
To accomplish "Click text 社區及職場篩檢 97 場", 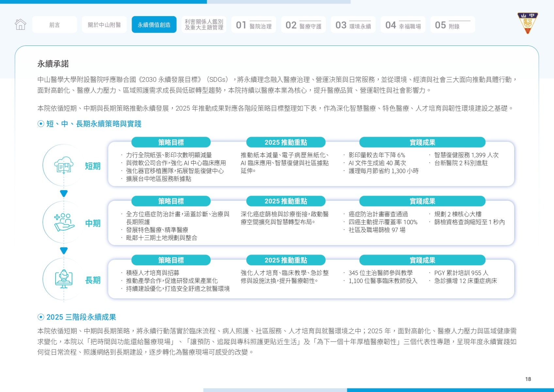I will (377, 230).
